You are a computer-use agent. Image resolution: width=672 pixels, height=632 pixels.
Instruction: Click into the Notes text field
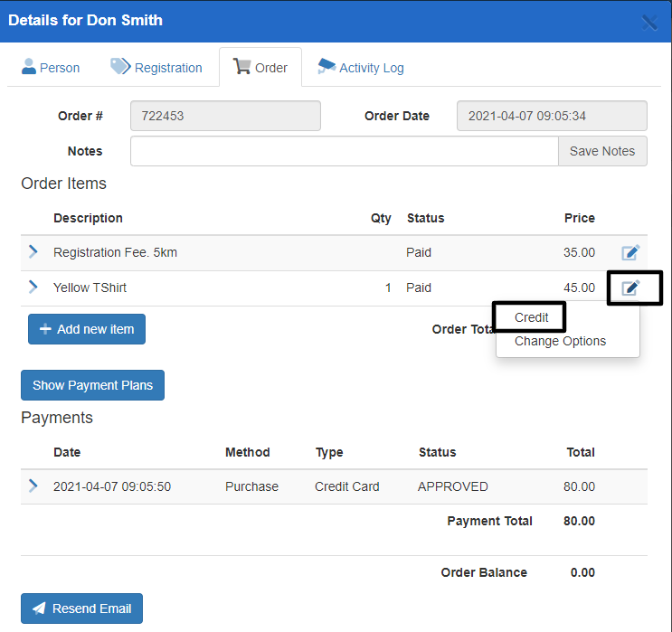[x=344, y=151]
